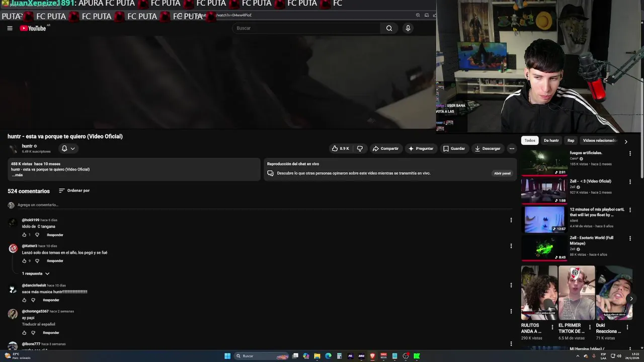
Task: Reply to @Kutter3 comment
Action: (x=55, y=261)
